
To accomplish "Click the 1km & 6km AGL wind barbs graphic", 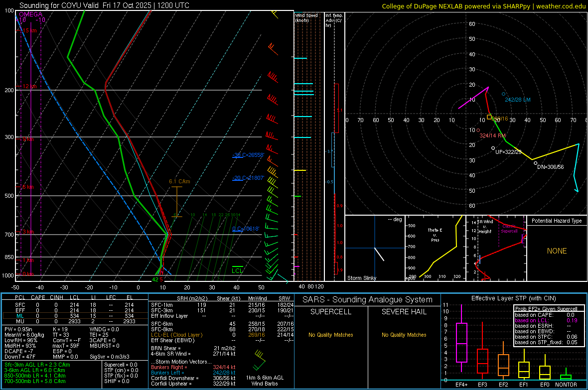I will tap(259, 361).
